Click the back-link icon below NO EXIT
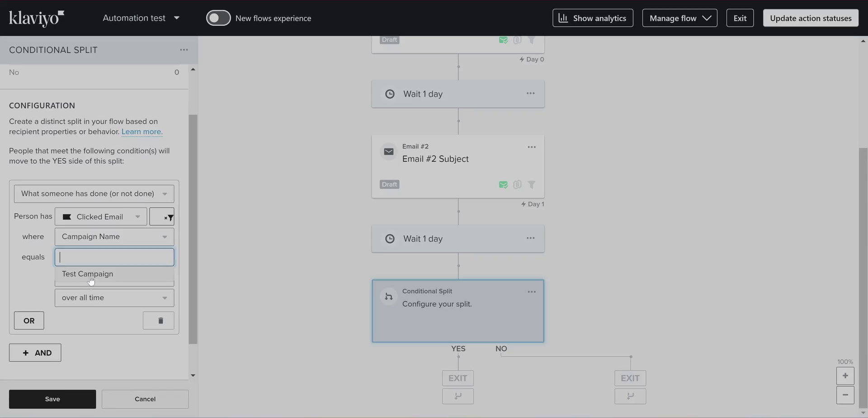 [x=630, y=396]
